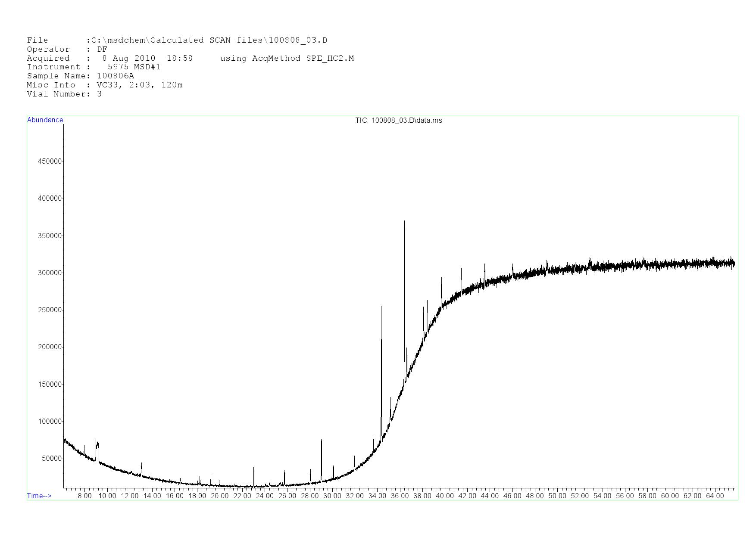This screenshot has height=534, width=756.
Task: Click the Instrument value 5975 MSD#1
Action: click(134, 67)
